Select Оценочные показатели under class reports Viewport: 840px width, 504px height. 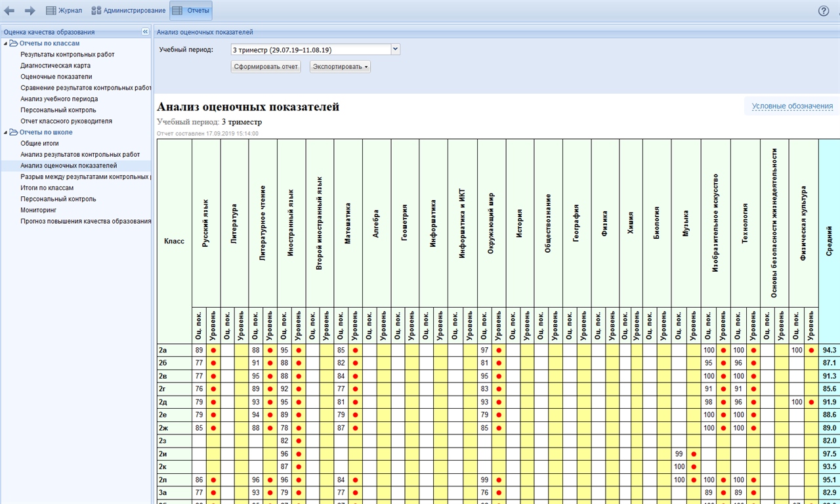(x=56, y=77)
